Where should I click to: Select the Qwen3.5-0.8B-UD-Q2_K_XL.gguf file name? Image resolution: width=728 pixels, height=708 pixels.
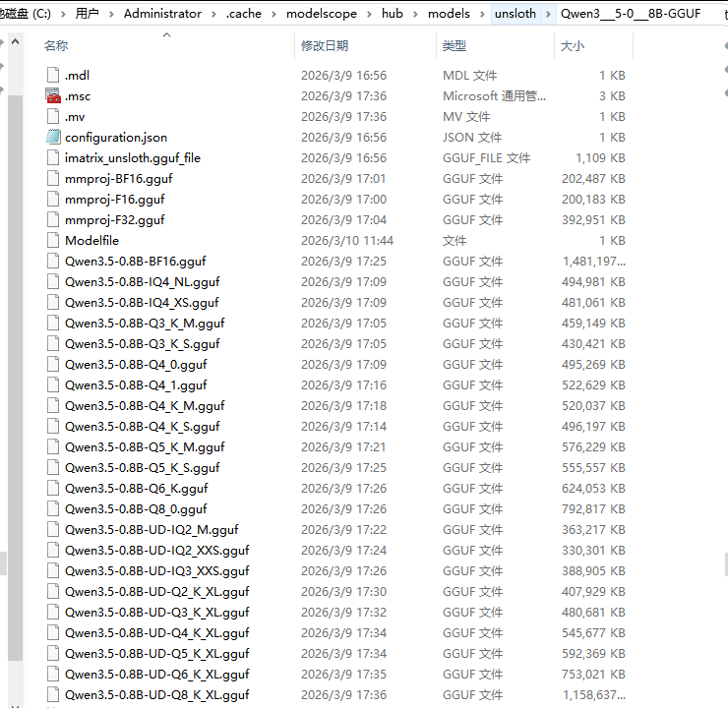[x=157, y=591]
